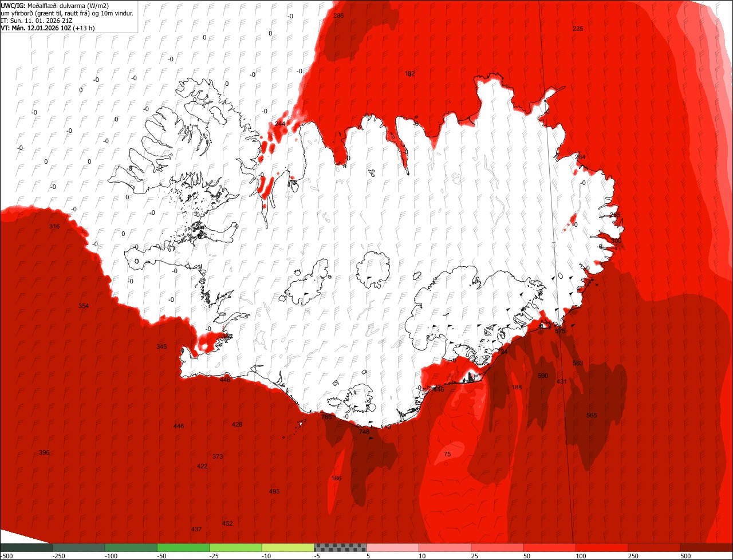733x560 pixels.
Task: Click the flux value 452 near the bottom
Action: point(227,523)
